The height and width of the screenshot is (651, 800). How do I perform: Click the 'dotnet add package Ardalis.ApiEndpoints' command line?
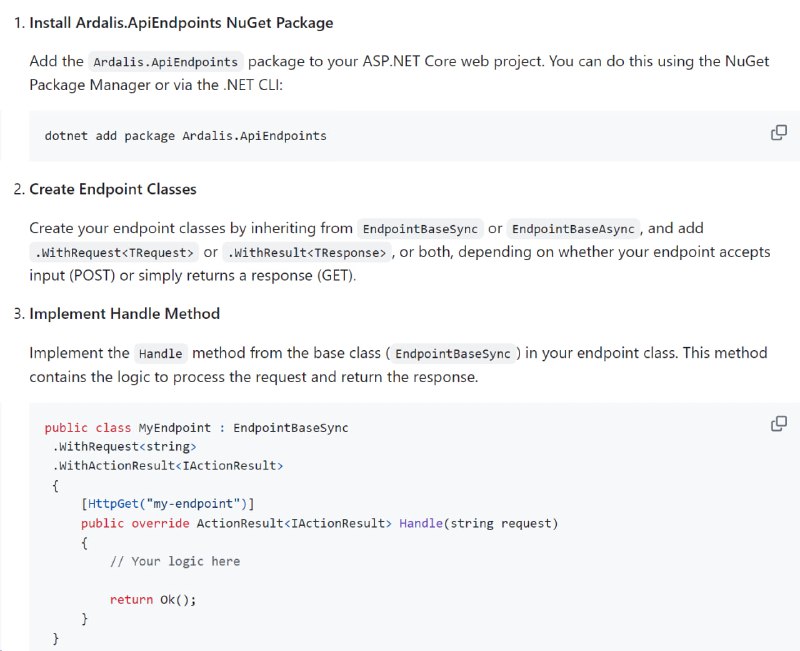coord(186,136)
